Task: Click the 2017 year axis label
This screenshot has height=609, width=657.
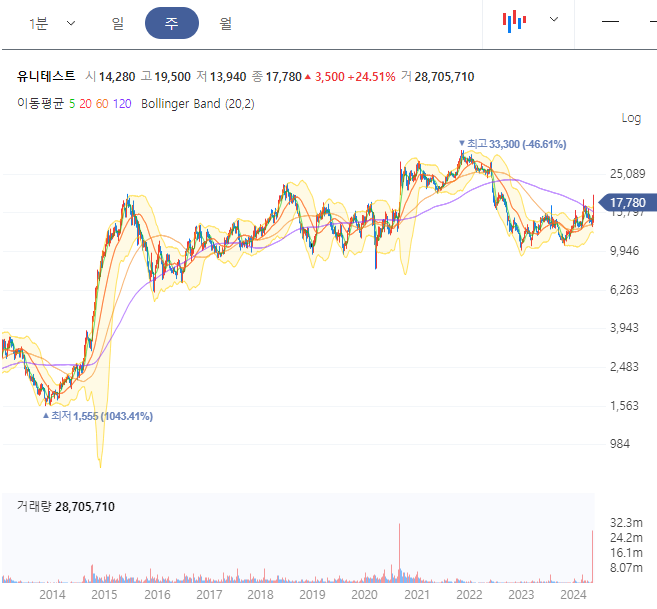Action: click(209, 595)
